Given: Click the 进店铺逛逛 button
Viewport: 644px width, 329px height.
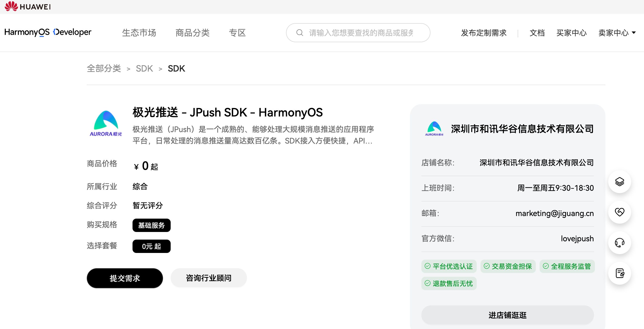Looking at the screenshot, I should [507, 315].
